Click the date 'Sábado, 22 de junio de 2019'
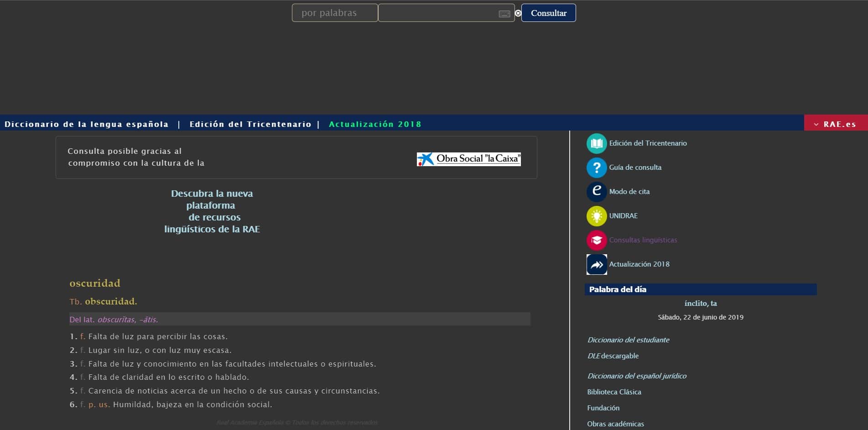The height and width of the screenshot is (430, 868). pyautogui.click(x=701, y=317)
